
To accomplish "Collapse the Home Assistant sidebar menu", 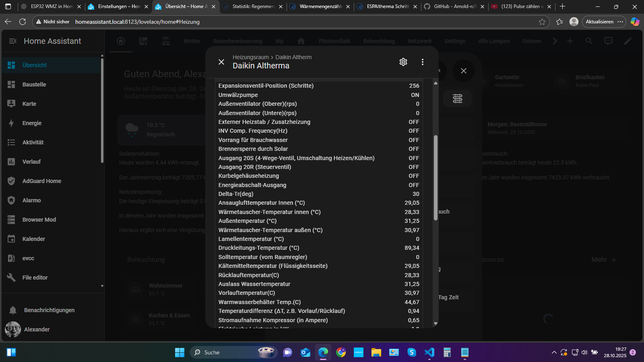I will pyautogui.click(x=12, y=41).
